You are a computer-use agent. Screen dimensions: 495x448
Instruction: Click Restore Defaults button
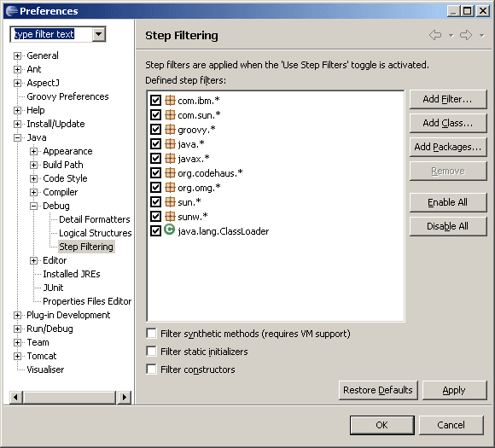coord(378,390)
